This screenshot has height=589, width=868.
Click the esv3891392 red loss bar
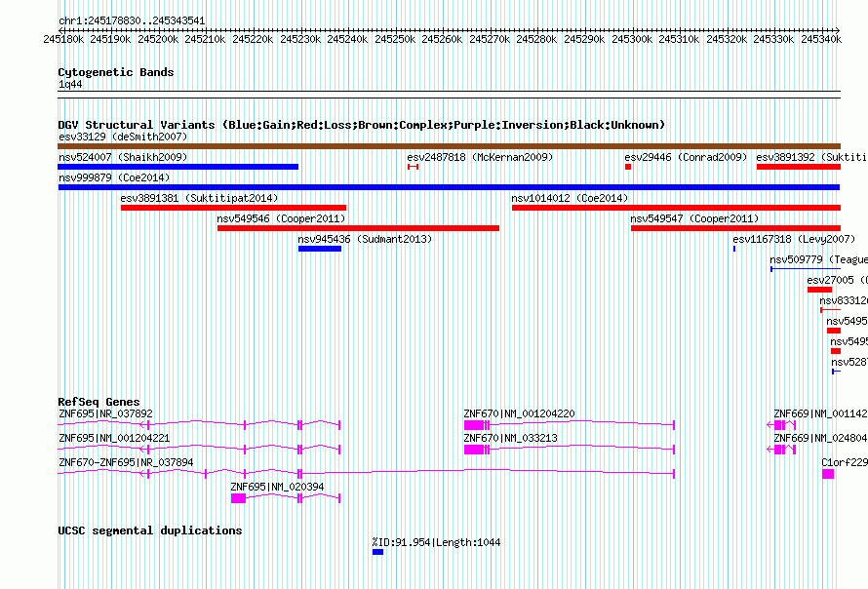coord(799,167)
